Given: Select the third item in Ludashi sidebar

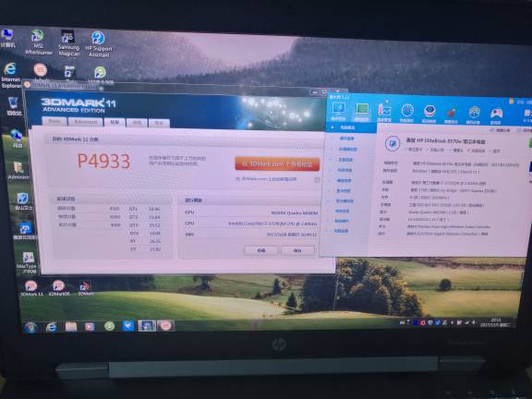Looking at the screenshot, I should pos(347,149).
